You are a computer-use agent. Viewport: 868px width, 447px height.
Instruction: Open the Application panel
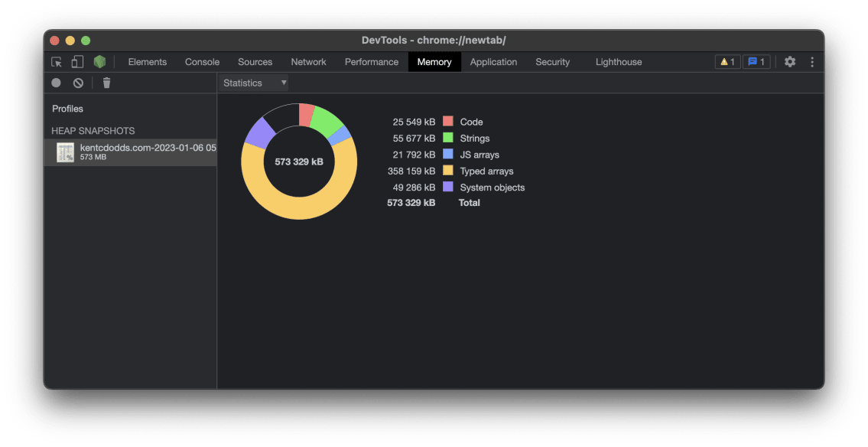tap(493, 62)
